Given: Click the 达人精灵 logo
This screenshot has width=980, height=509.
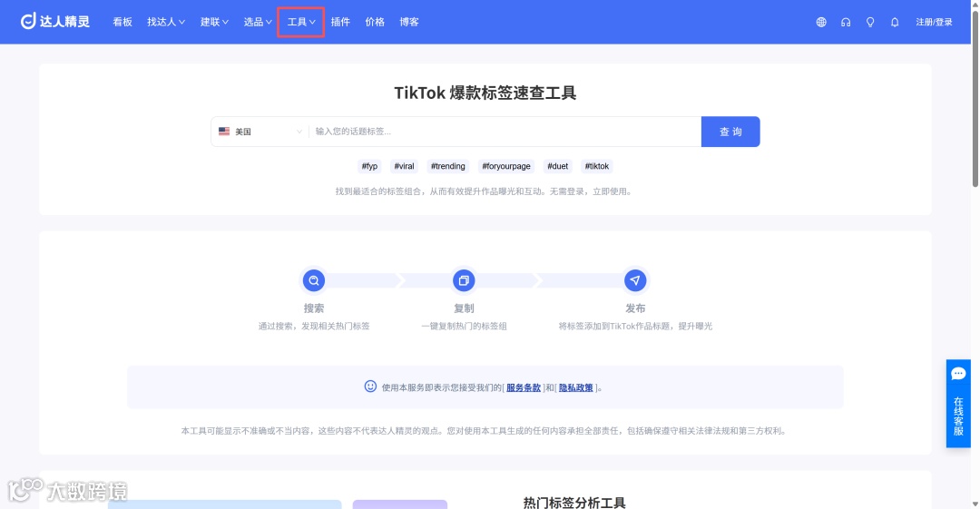Looking at the screenshot, I should [x=55, y=22].
